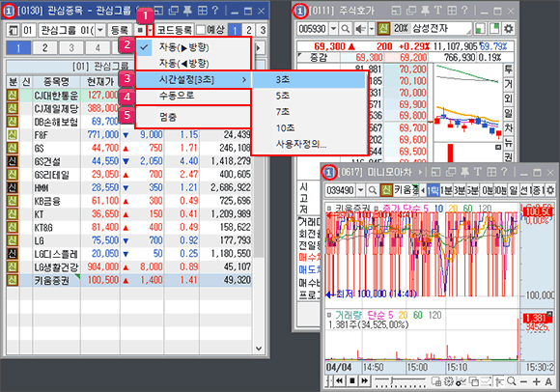Viewport: 560px width, 392px height.
Task: Click the stop rotation square button in watchlist toolbar
Action: click(x=141, y=30)
